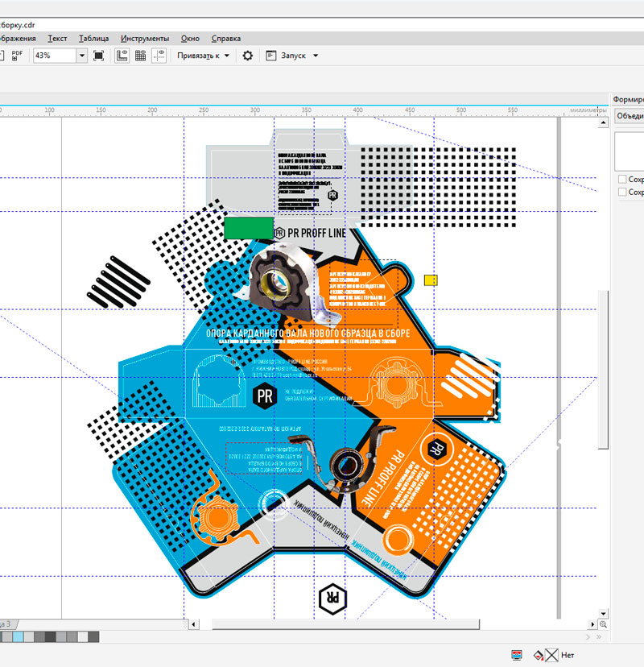Screen dimensions: 644x667
Task: Expand the Запуск launcher dropdown
Action: click(x=316, y=56)
